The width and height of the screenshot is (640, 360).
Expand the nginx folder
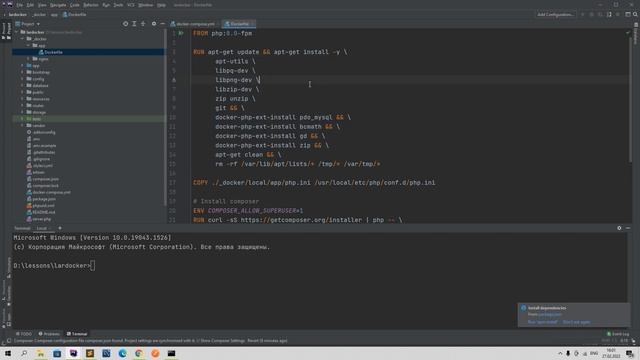(29, 59)
